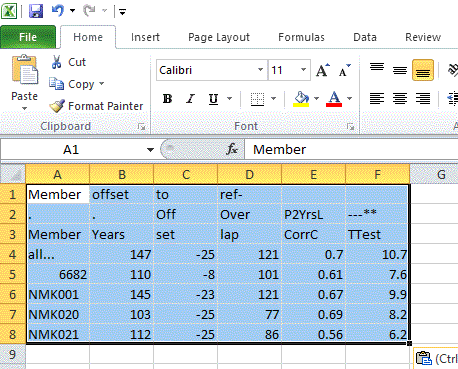
Task: Align text left
Action: (x=377, y=99)
